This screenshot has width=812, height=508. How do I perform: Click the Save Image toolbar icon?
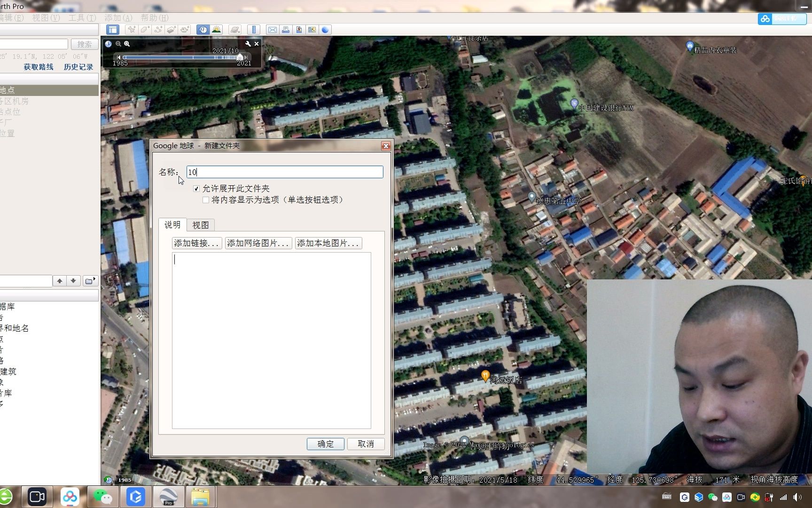(299, 30)
